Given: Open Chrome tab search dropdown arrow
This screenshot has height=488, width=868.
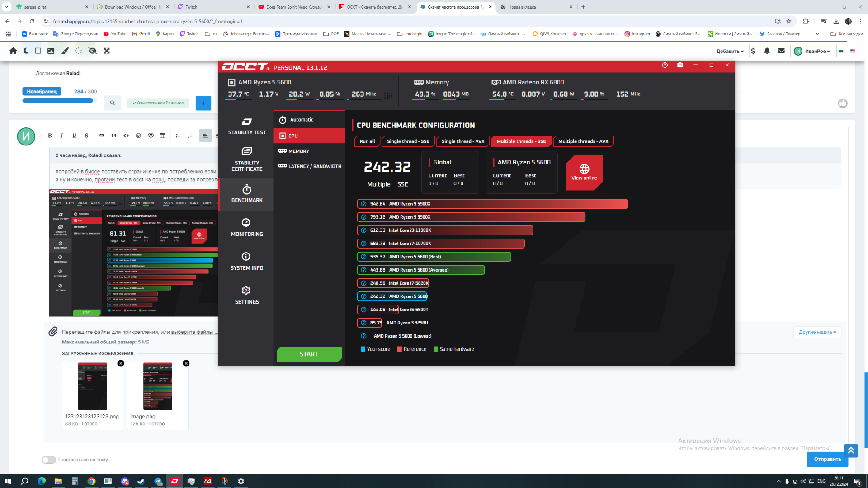Looking at the screenshot, I should pos(7,7).
